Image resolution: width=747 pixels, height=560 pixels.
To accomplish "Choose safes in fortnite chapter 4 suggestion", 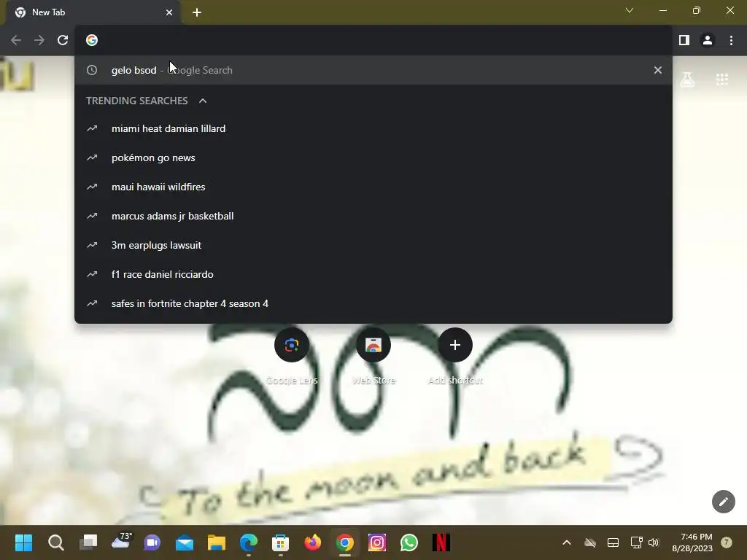I will pos(373,303).
